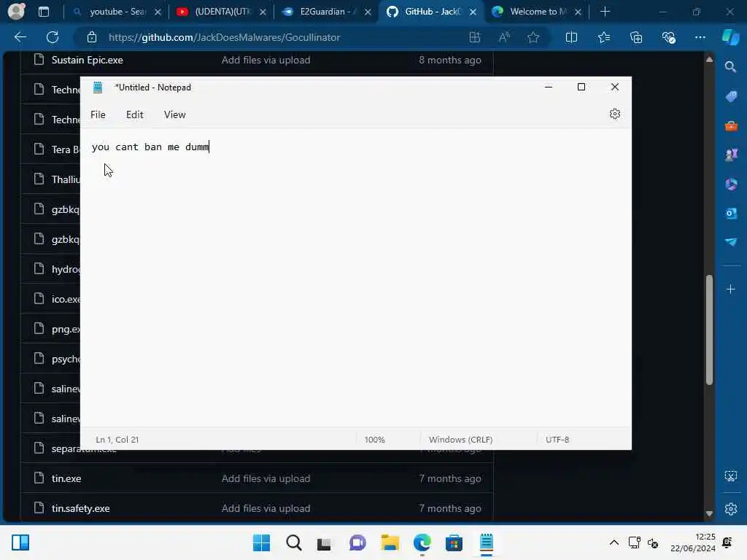Screen dimensions: 747x560
Task: Add a new app to Edge sidebar
Action: [730, 289]
